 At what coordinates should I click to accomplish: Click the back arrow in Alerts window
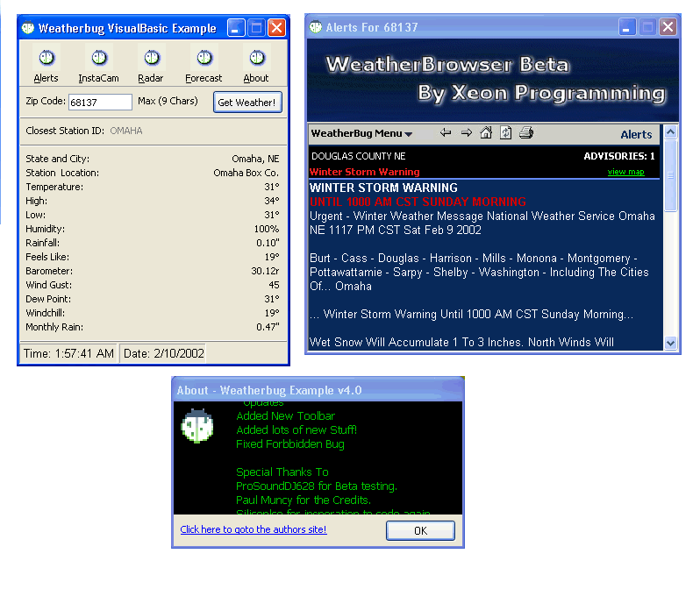[x=445, y=132]
